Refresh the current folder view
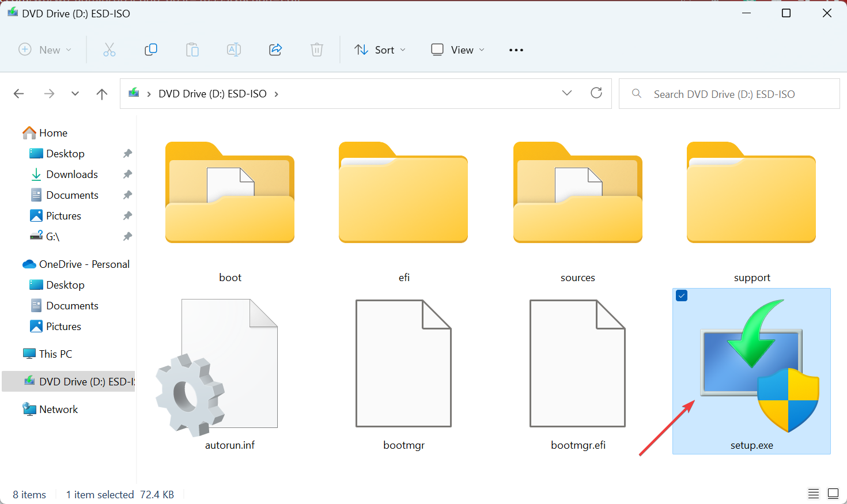The width and height of the screenshot is (847, 504). click(596, 93)
